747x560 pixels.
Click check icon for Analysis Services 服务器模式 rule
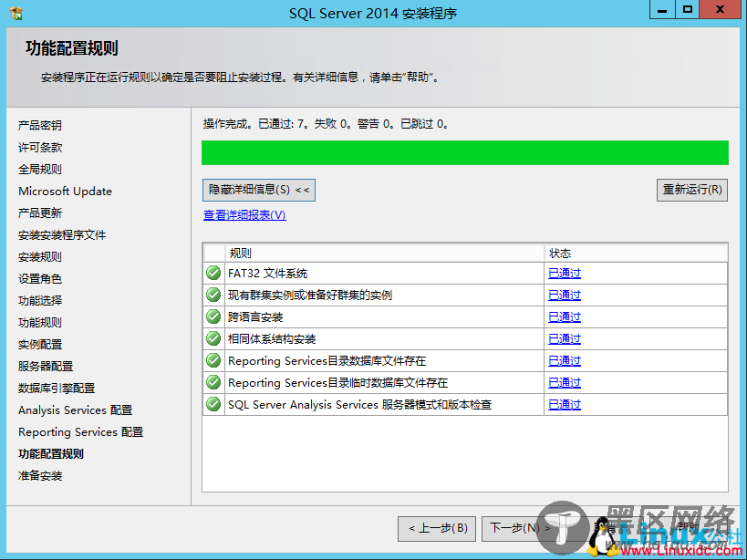pyautogui.click(x=213, y=404)
